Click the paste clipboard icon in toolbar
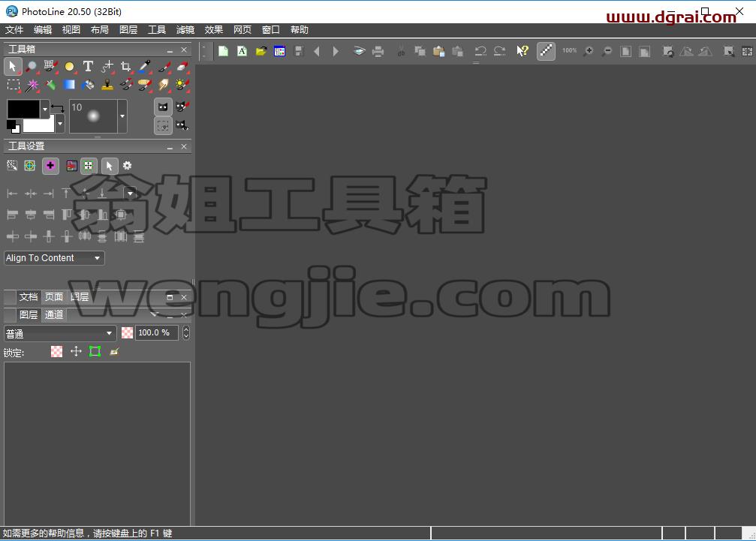The width and height of the screenshot is (756, 541). pos(438,51)
